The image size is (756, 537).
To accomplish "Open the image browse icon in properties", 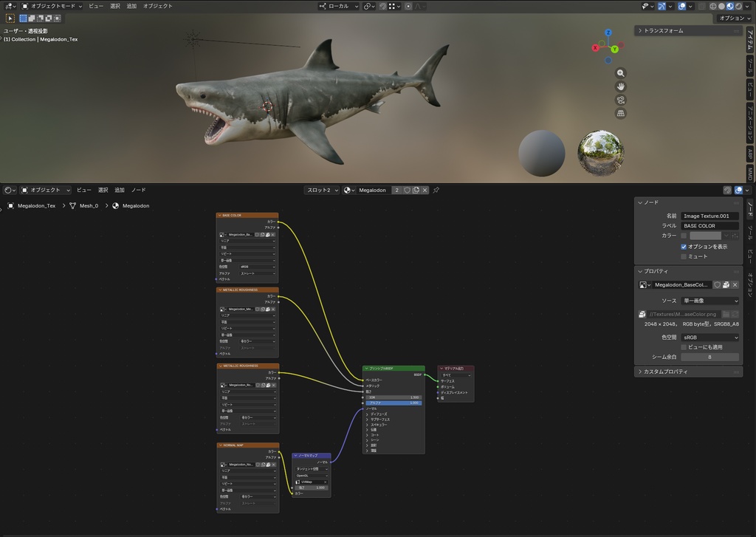I will [x=645, y=285].
